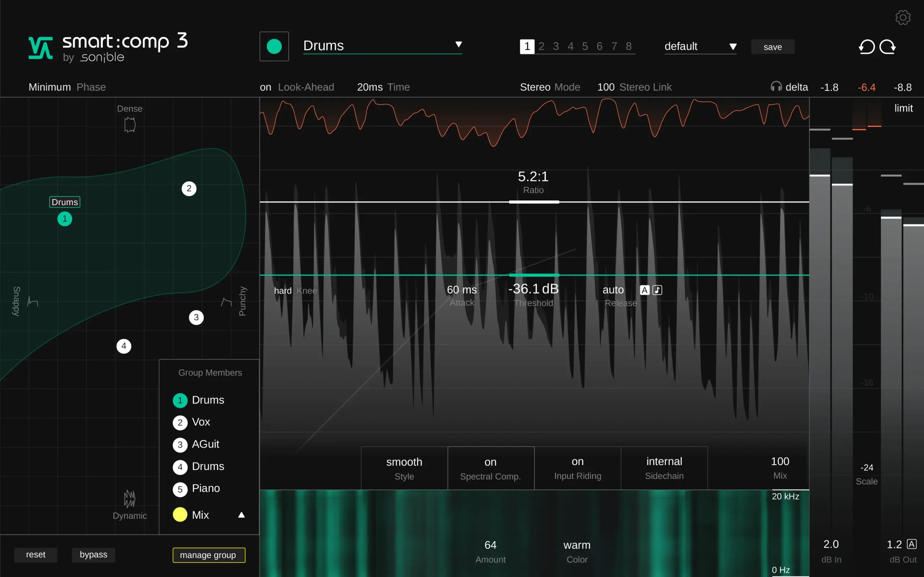The width and height of the screenshot is (924, 577).
Task: Disable Input Riding
Action: tap(577, 462)
